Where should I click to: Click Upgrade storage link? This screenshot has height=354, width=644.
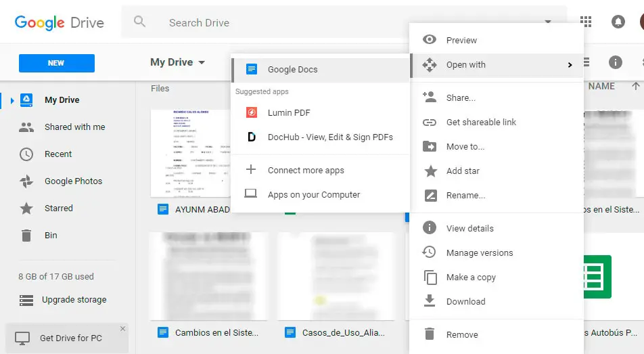pyautogui.click(x=74, y=300)
